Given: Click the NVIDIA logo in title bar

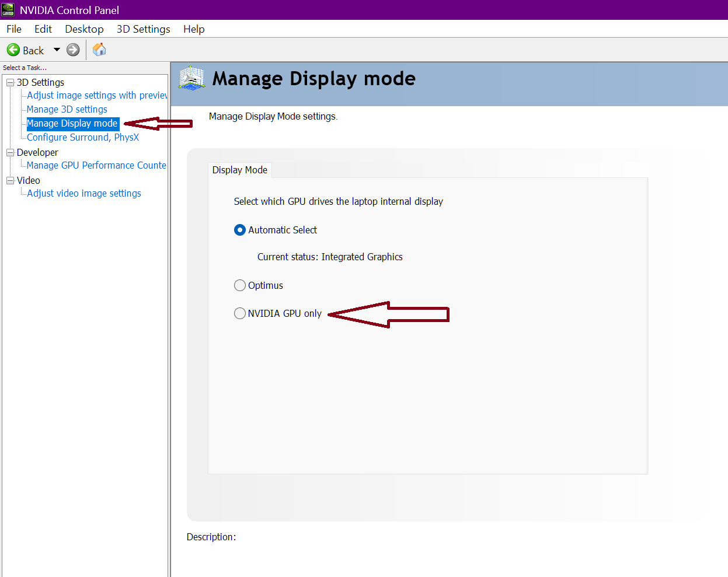Looking at the screenshot, I should pyautogui.click(x=8, y=10).
